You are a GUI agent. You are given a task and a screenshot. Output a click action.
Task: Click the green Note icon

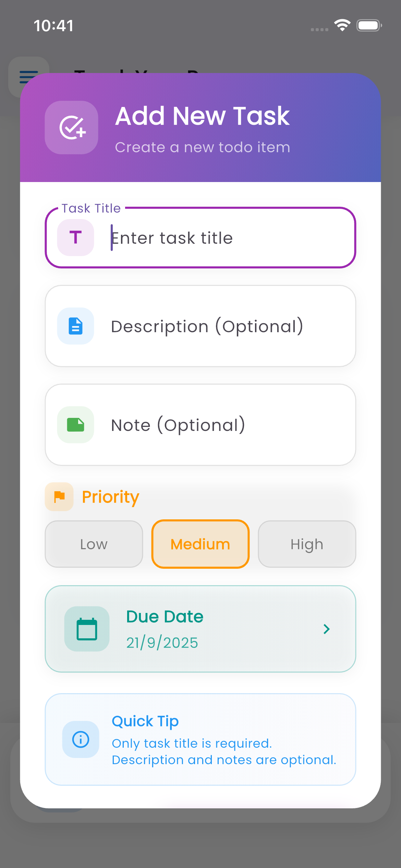click(75, 424)
